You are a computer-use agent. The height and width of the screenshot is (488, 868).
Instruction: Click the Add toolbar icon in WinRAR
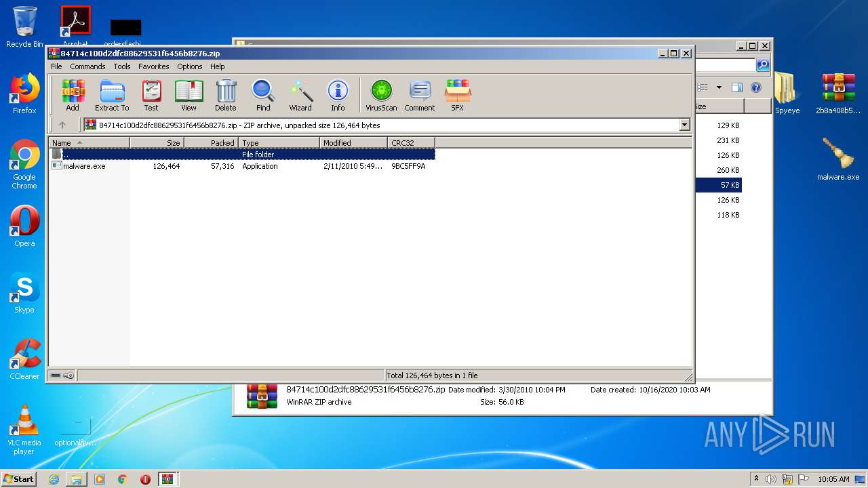pos(73,95)
